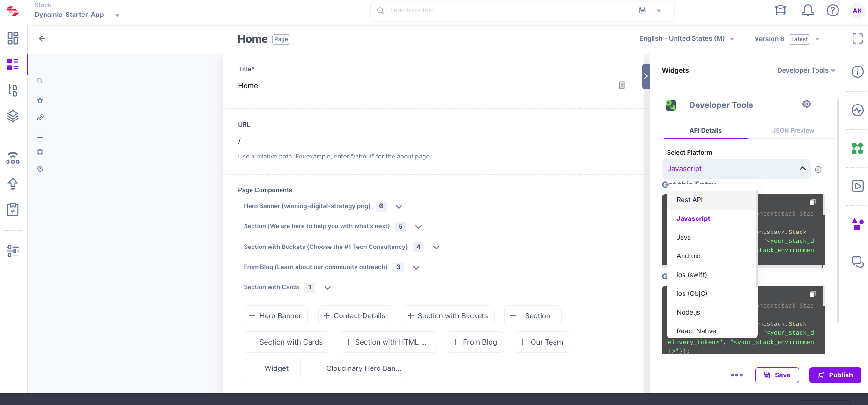Click the info icon beside platform dropdown
This screenshot has height=405, width=868.
coord(818,170)
